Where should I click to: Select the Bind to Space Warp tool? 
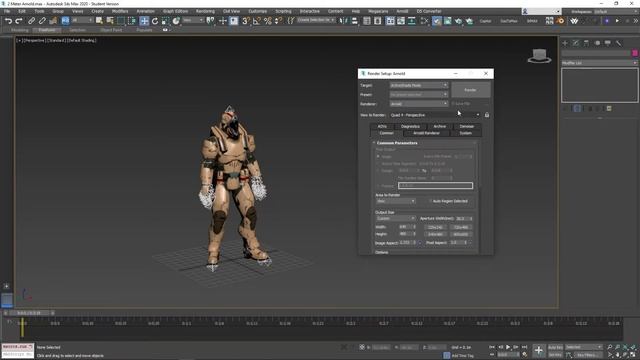tap(53, 21)
